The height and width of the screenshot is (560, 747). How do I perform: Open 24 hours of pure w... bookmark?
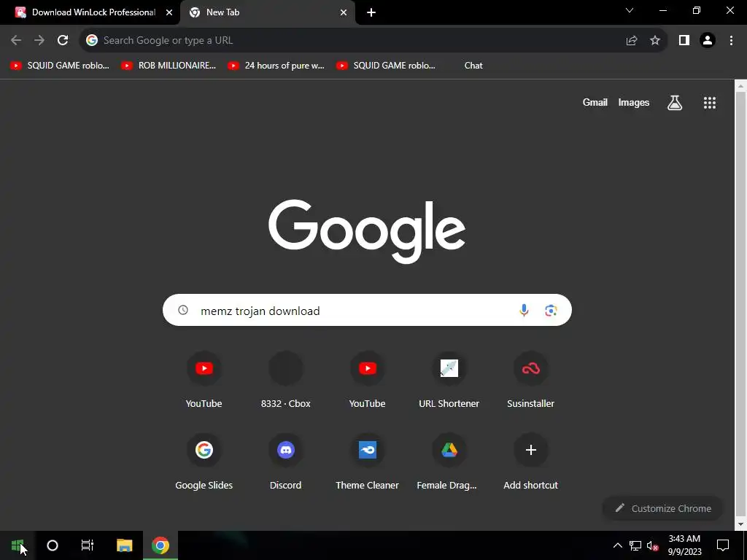[x=276, y=66]
